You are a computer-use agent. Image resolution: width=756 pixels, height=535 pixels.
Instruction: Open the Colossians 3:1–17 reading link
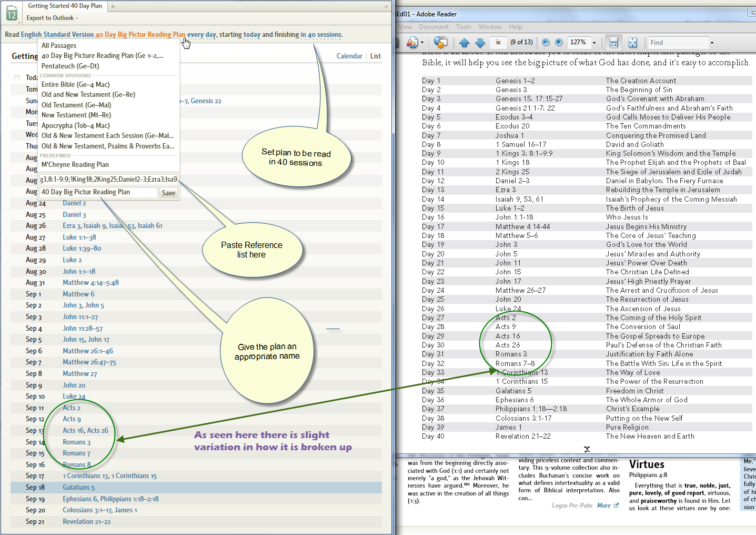[87, 510]
